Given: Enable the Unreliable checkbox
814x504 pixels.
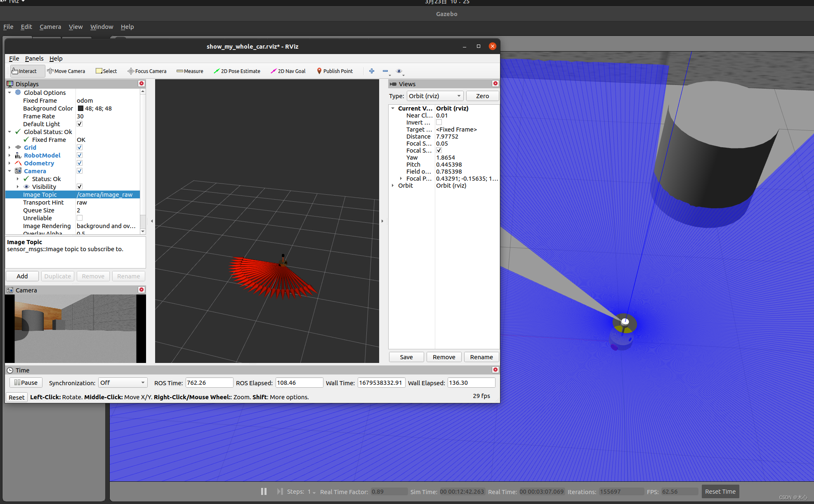Looking at the screenshot, I should [80, 218].
